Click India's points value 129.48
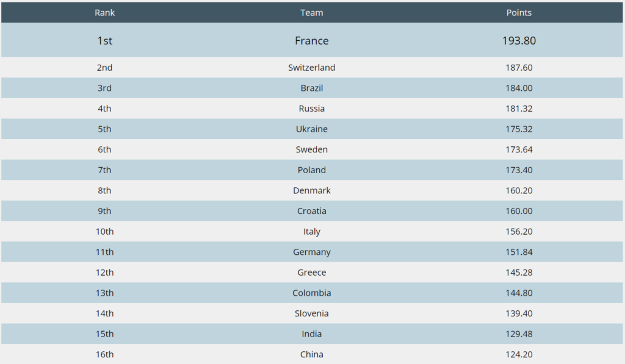625x364 pixels. [x=519, y=334]
